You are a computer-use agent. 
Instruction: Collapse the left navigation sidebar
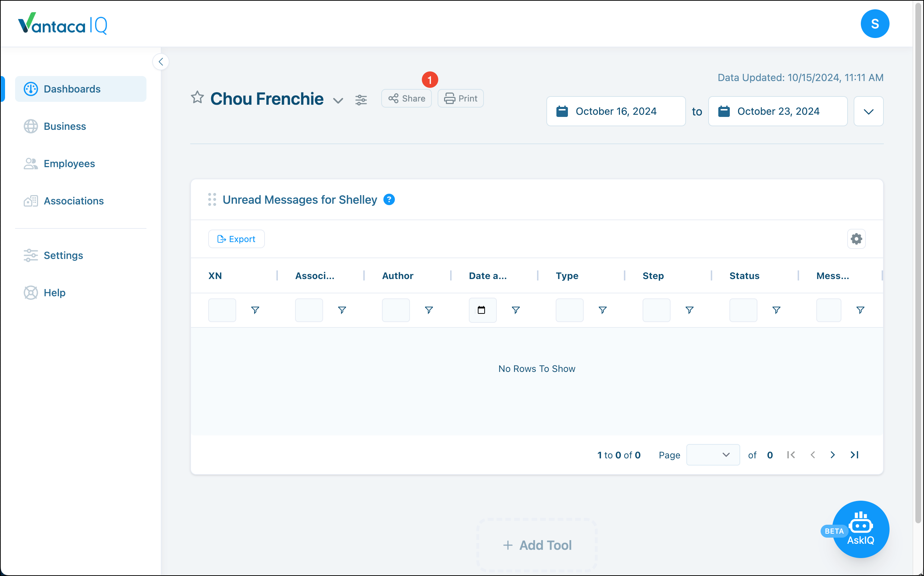[x=160, y=62]
